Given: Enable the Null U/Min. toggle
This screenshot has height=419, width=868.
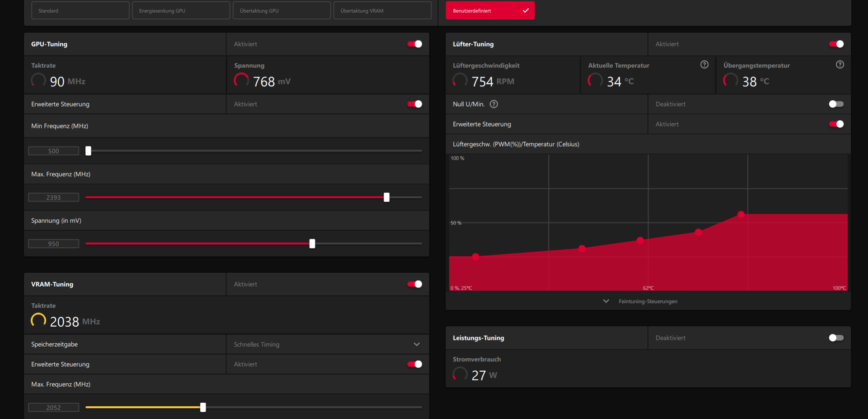Looking at the screenshot, I should [836, 104].
